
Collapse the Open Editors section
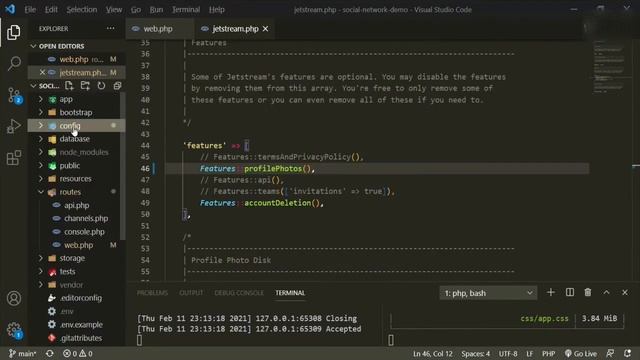(33, 46)
